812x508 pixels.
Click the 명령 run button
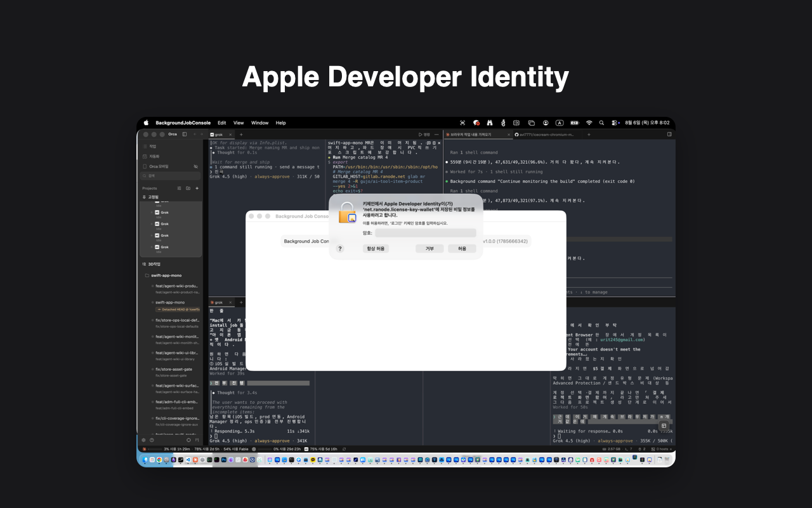424,135
